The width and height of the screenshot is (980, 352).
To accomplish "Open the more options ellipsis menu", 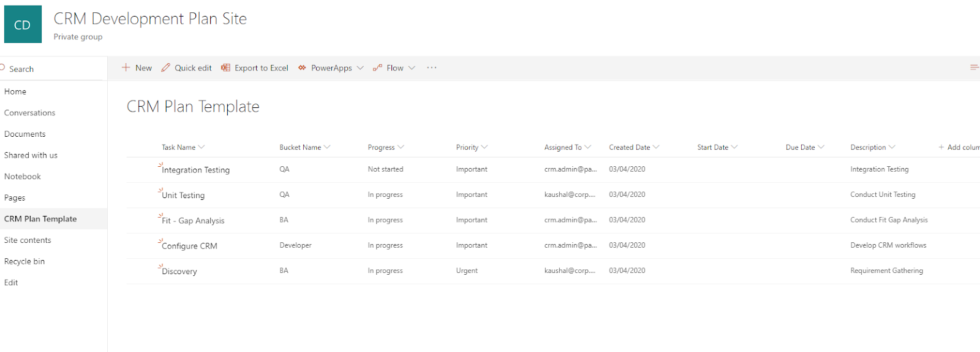I will pyautogui.click(x=432, y=67).
